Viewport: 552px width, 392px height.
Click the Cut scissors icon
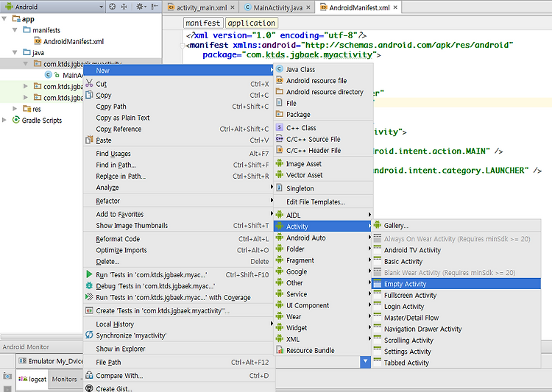[89, 84]
